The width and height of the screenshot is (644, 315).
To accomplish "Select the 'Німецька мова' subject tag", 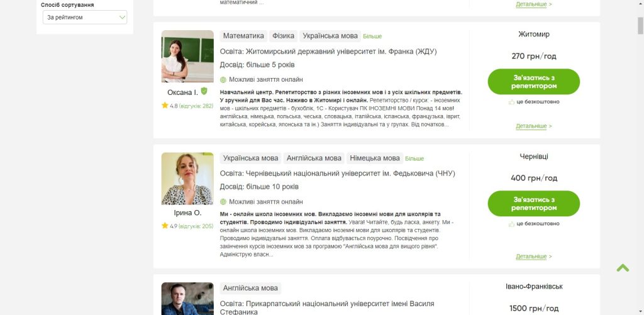I will (x=375, y=158).
